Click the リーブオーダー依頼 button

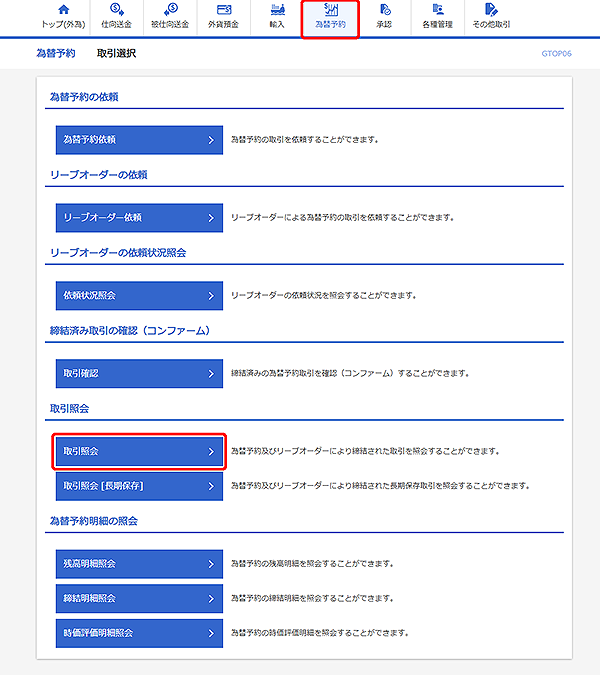[x=139, y=218]
